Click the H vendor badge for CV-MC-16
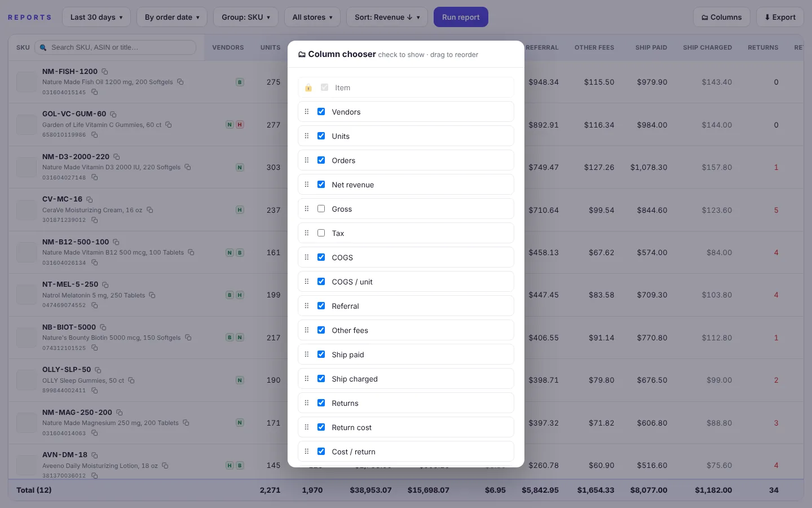Image resolution: width=812 pixels, height=508 pixels. [x=240, y=210]
